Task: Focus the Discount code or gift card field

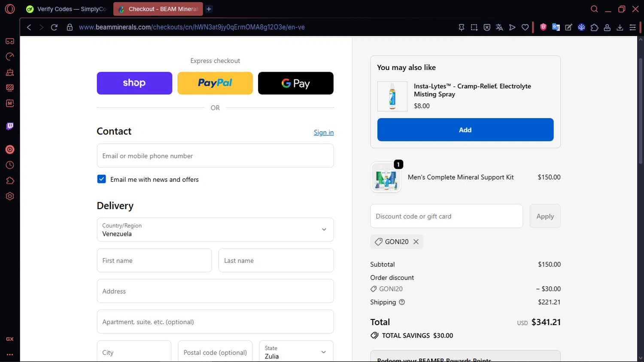Action: point(447,216)
